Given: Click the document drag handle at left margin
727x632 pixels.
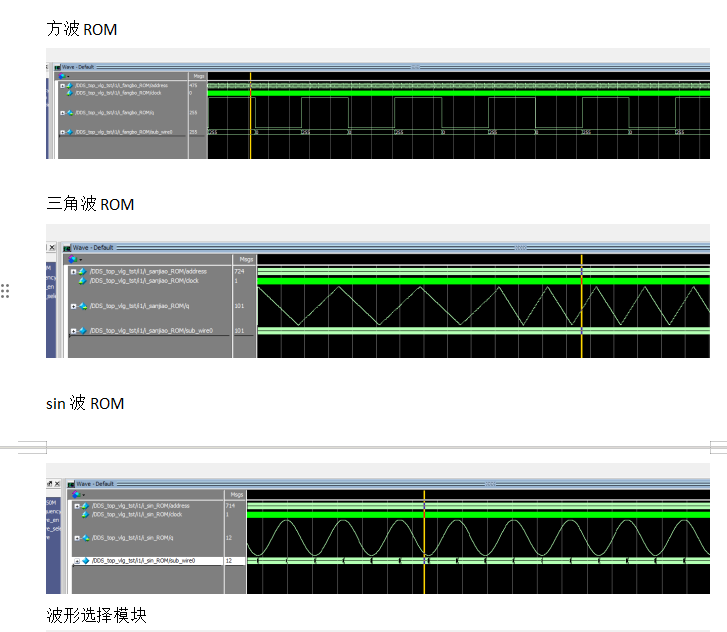Looking at the screenshot, I should [x=5, y=291].
